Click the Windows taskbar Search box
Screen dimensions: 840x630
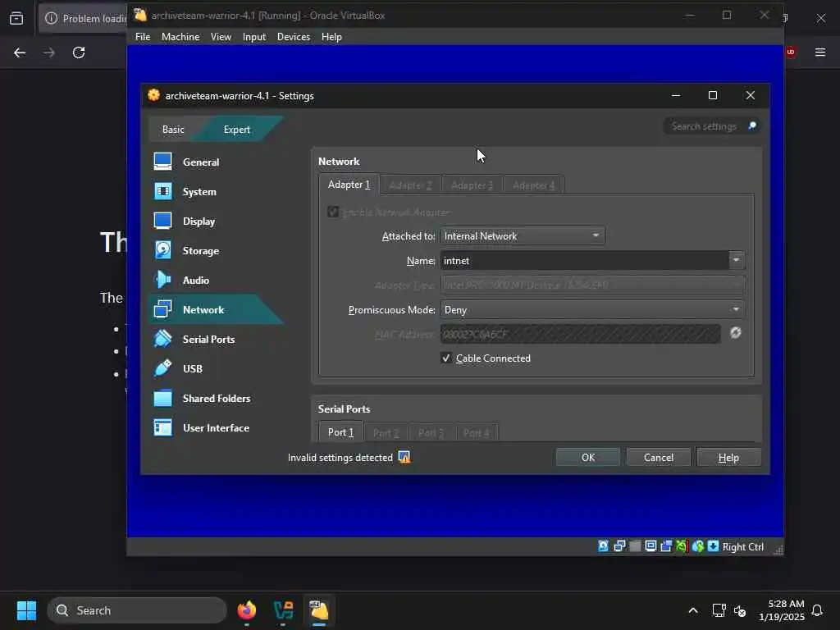coord(137,610)
